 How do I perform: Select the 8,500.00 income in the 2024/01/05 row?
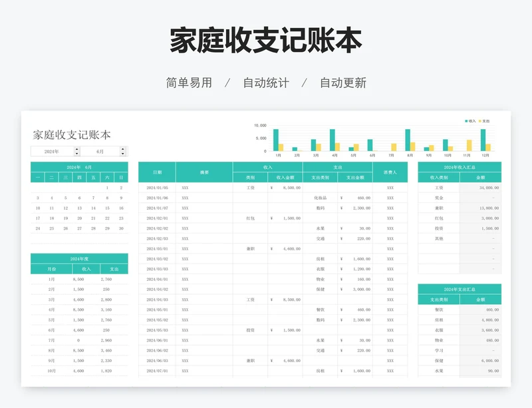(x=285, y=188)
